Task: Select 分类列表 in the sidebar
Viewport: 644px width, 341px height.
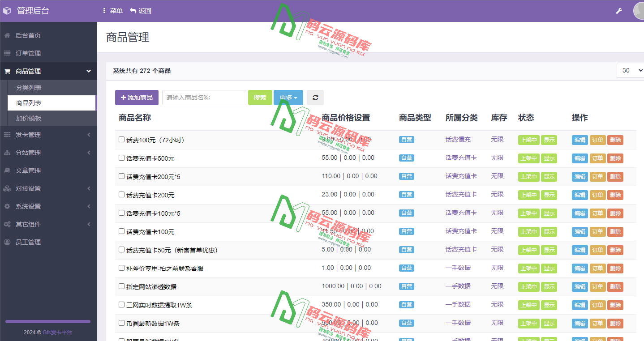Action: point(28,88)
